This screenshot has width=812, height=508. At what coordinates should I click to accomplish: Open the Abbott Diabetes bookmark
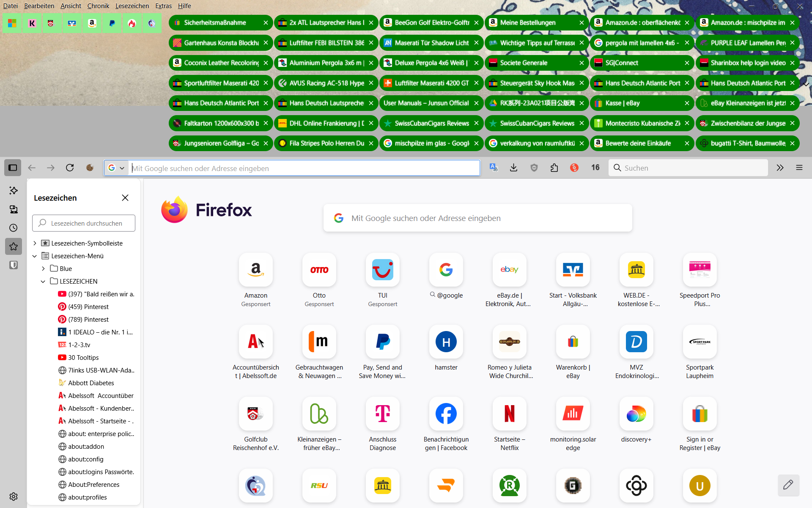tap(91, 383)
